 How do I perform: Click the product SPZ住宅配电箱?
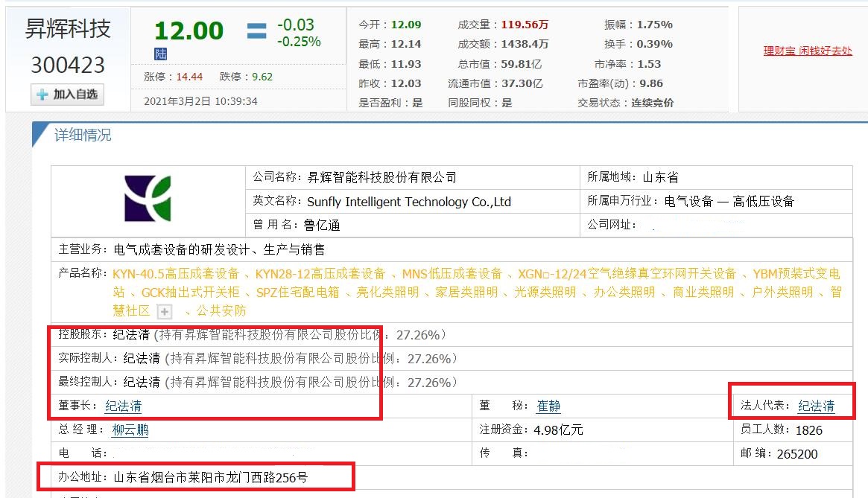coord(298,292)
